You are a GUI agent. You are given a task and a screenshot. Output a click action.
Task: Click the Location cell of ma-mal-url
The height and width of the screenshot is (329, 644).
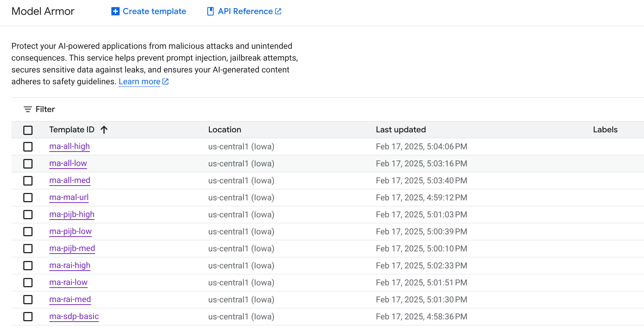pos(241,198)
